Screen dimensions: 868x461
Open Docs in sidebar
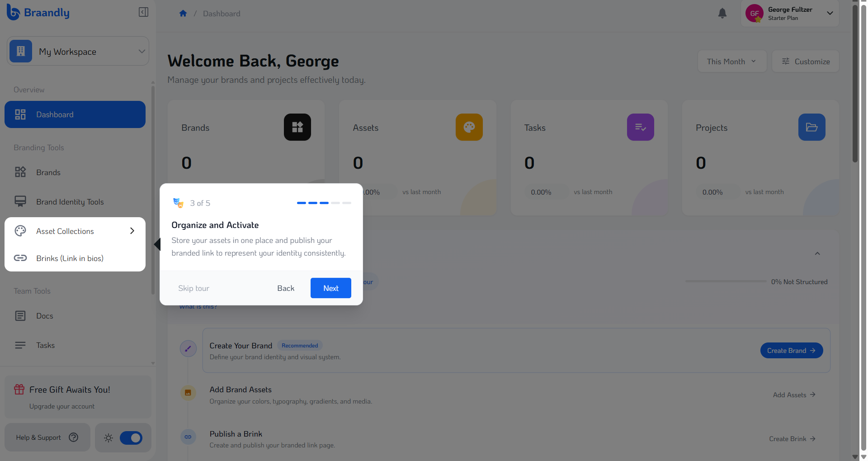[x=75, y=316]
